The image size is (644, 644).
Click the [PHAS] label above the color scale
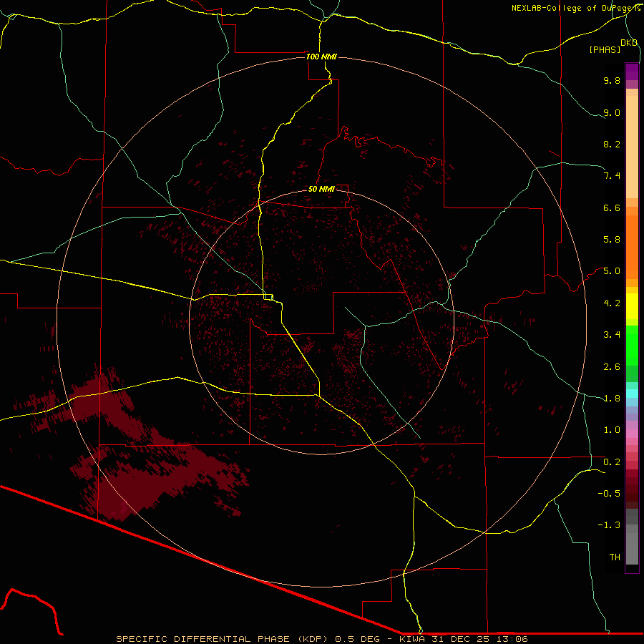point(605,49)
